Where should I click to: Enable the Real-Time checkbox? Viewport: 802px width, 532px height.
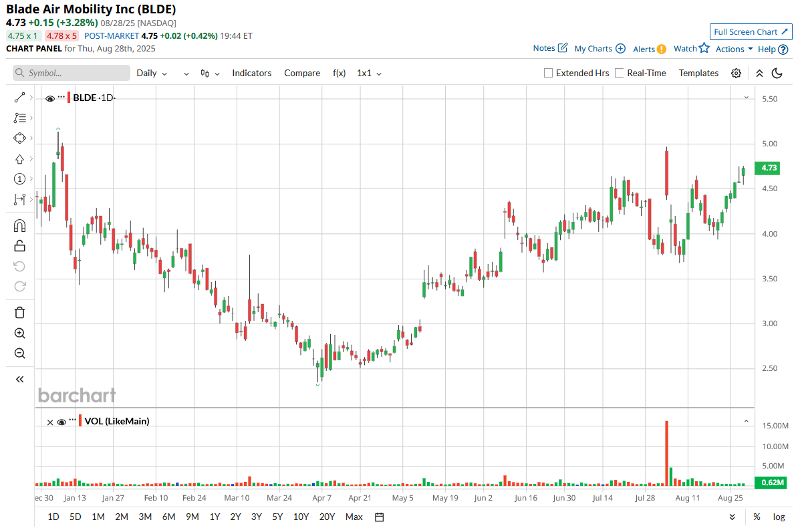point(620,73)
